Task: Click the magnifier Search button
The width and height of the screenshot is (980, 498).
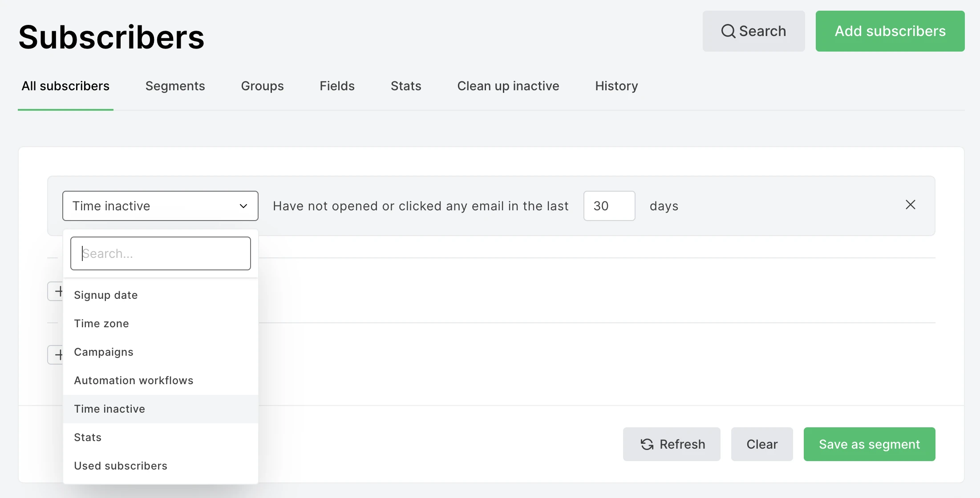Action: (x=753, y=31)
